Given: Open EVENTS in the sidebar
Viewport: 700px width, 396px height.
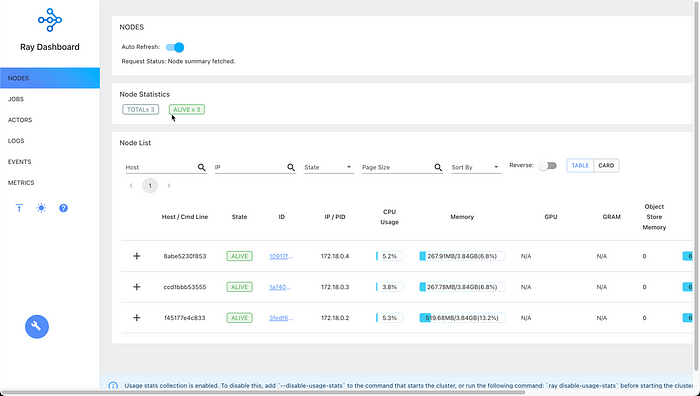Looking at the screenshot, I should [x=50, y=162].
